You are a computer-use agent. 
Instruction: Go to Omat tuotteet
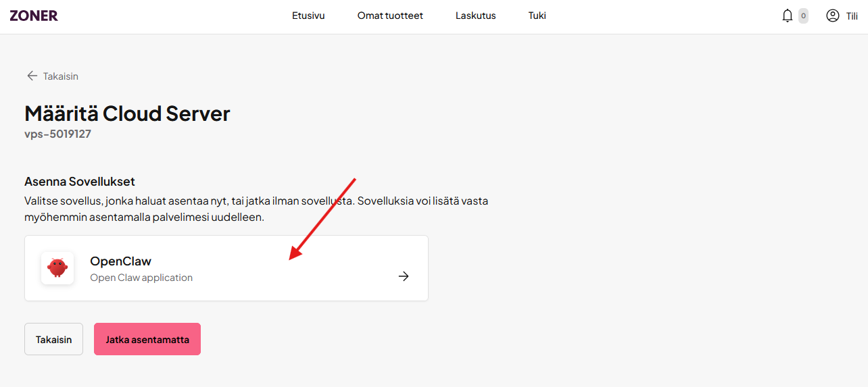point(390,16)
